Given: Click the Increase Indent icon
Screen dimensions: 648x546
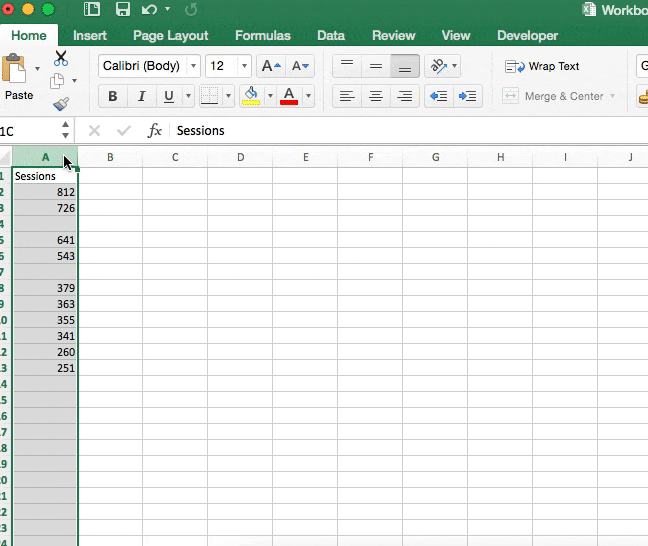Looking at the screenshot, I should (x=467, y=96).
